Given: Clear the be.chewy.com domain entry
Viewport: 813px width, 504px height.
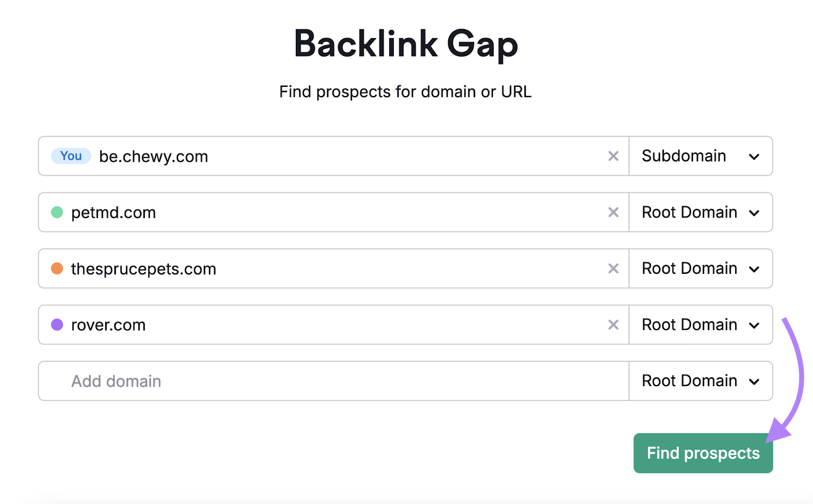Looking at the screenshot, I should (614, 156).
